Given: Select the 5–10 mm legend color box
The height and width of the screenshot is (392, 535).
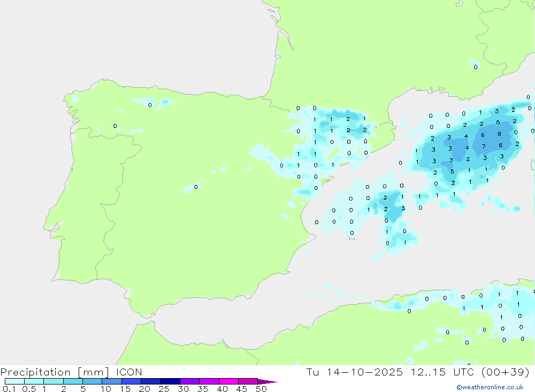Looking at the screenshot, I should click(93, 381).
